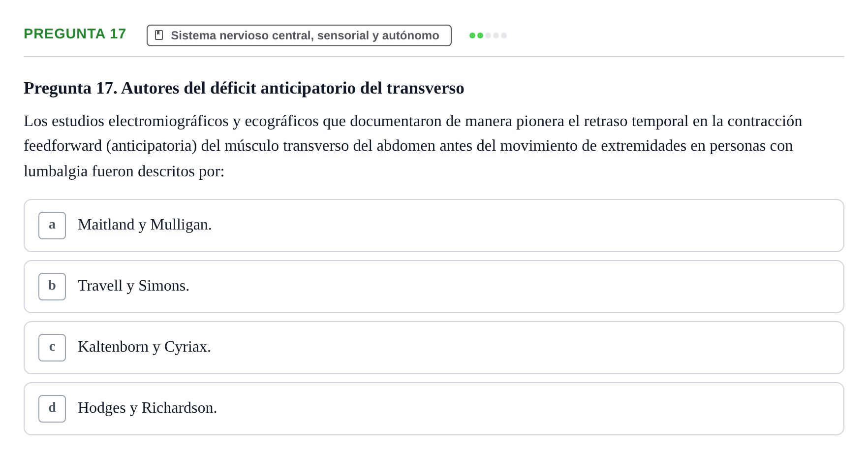Click the 'PREGUNTA 17' header label
This screenshot has width=868, height=459.
click(x=75, y=33)
